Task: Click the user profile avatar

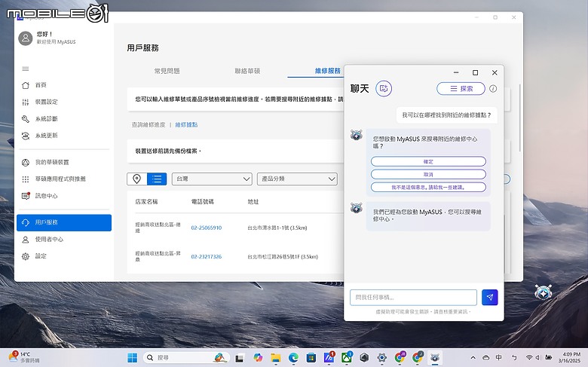Action: 26,38
